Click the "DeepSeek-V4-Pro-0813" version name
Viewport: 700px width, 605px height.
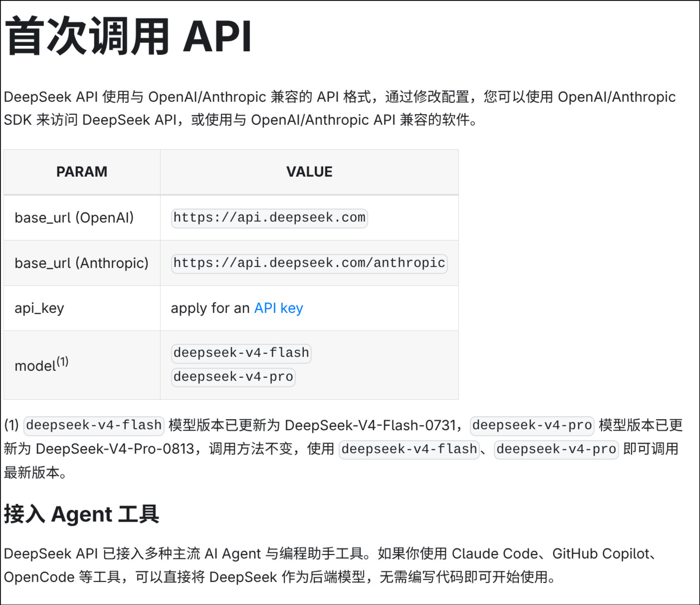coord(115,449)
